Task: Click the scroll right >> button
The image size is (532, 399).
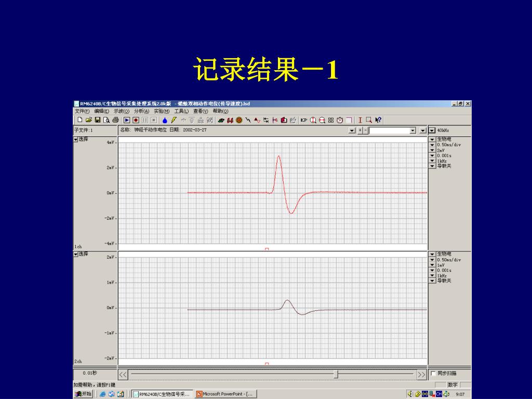Action: coord(421,375)
